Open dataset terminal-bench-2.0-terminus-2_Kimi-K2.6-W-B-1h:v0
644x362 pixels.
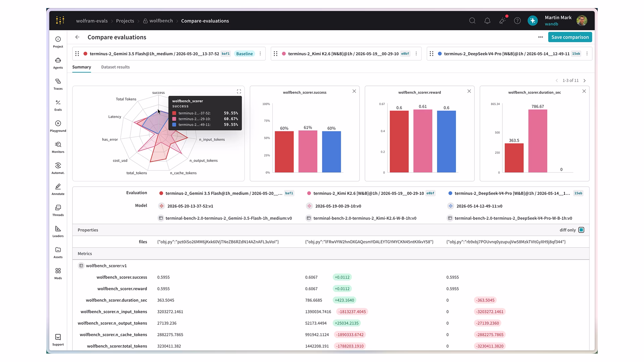pyautogui.click(x=365, y=218)
